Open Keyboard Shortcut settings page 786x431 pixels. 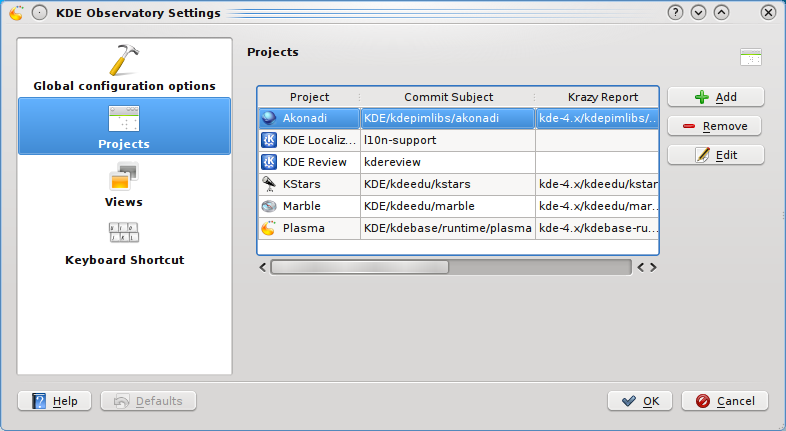124,244
